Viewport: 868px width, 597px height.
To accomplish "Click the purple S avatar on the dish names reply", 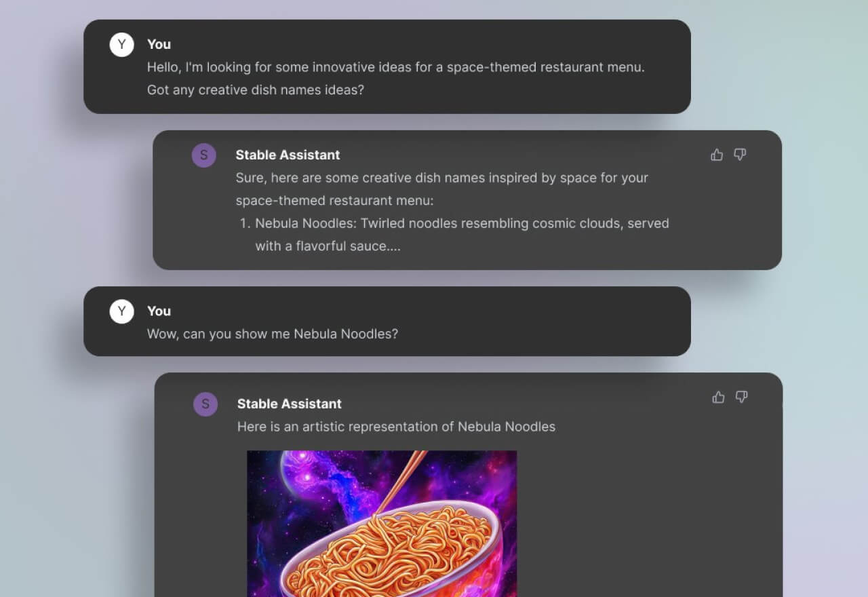I will tap(204, 155).
